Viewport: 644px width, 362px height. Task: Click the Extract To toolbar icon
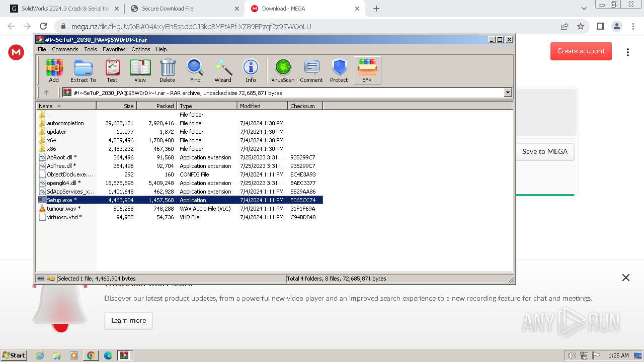click(x=83, y=70)
